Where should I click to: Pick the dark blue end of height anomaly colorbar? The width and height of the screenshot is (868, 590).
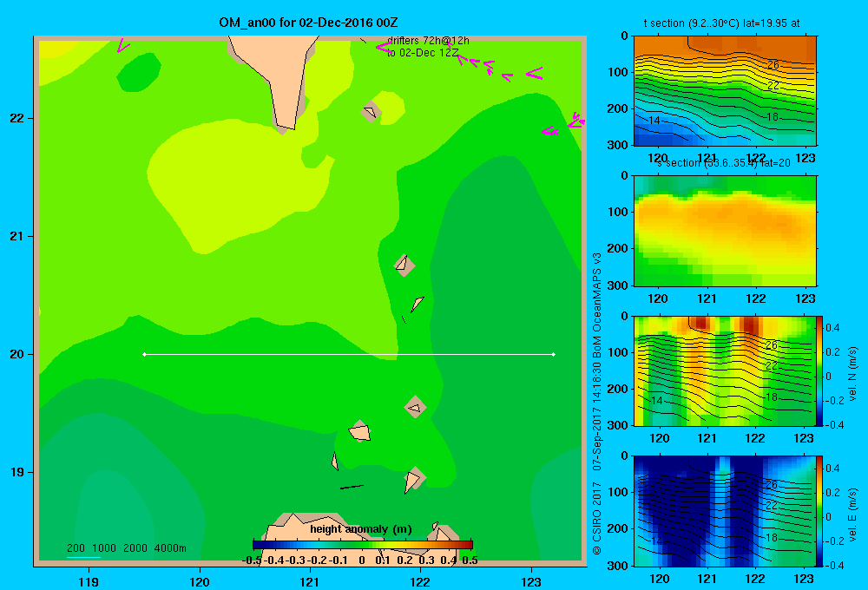click(258, 545)
